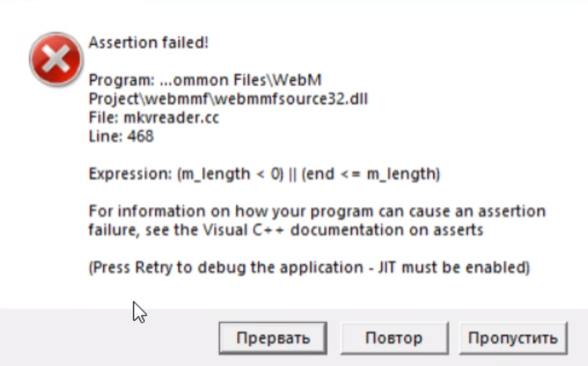Click the "(end <= m_length)" expression part
Image resolution: width=588 pixels, height=366 pixels.
(371, 174)
